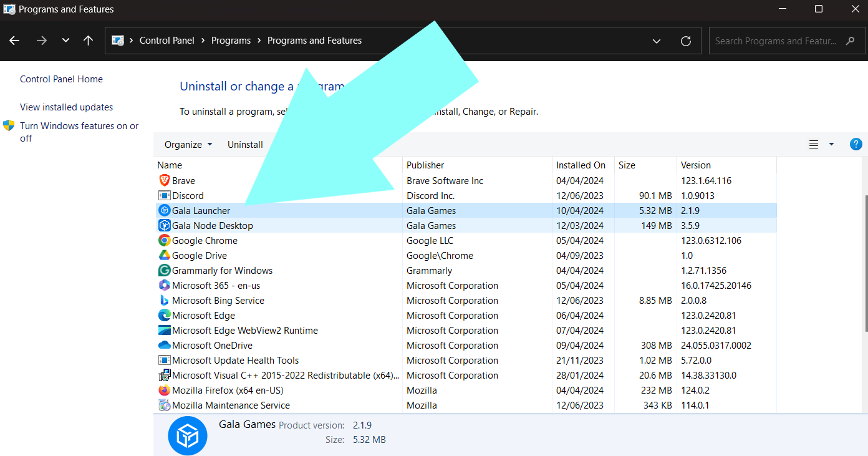Image resolution: width=868 pixels, height=456 pixels.
Task: Click Programs and Features breadcrumb
Action: click(314, 41)
